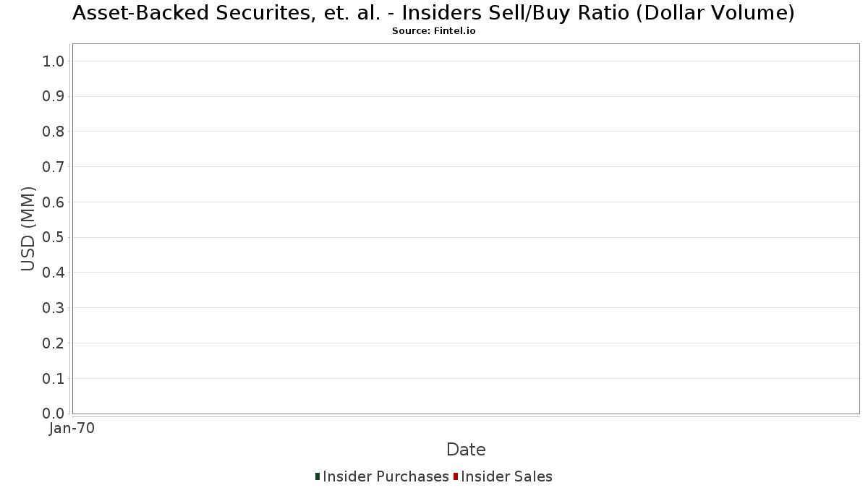Click the 0.0 y-axis tick label
868x488 pixels.
pos(54,414)
